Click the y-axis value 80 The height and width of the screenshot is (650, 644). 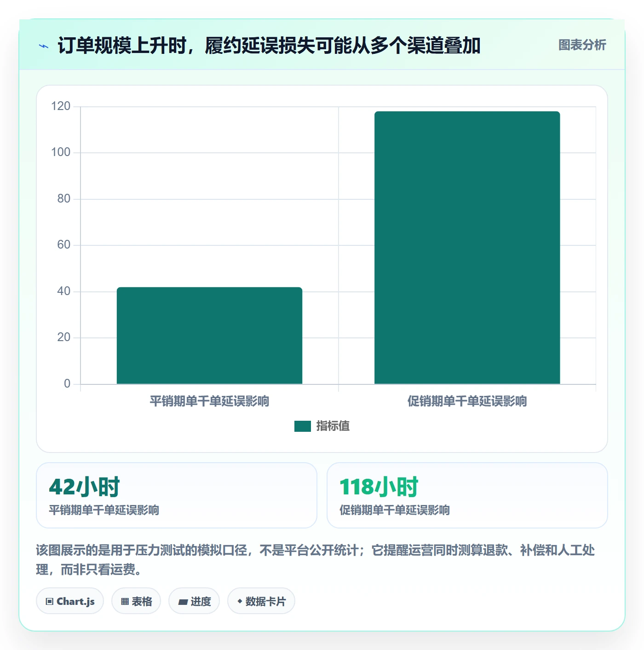click(x=64, y=199)
